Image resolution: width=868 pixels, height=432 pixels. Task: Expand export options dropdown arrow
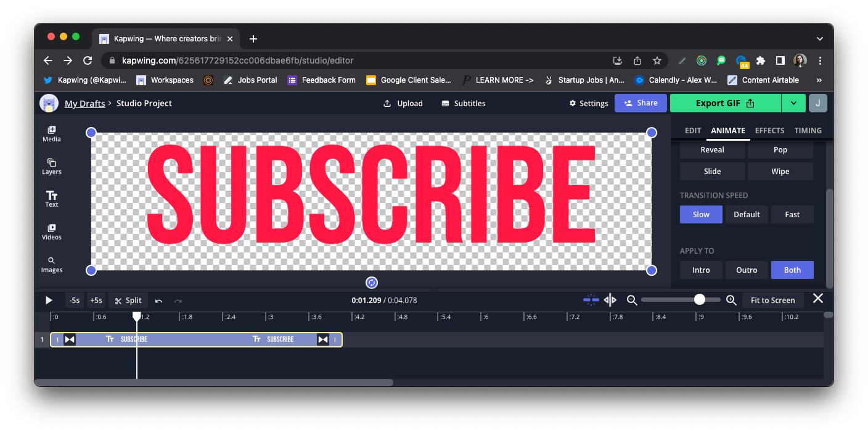pos(794,103)
